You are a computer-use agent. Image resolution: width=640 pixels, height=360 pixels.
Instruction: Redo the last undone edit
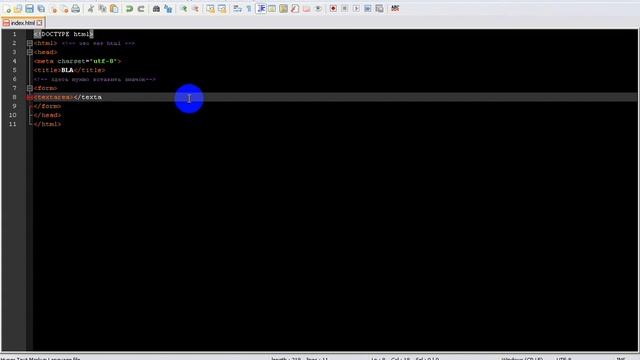click(141, 9)
